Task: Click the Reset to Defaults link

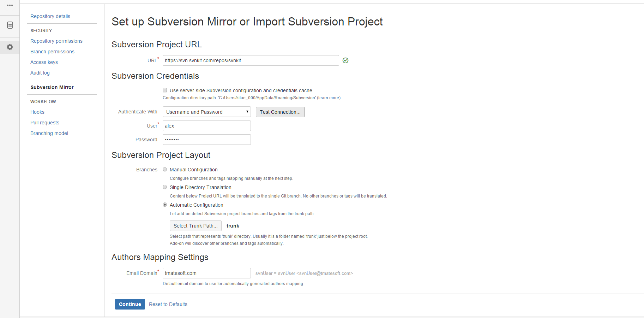Action: (168, 304)
